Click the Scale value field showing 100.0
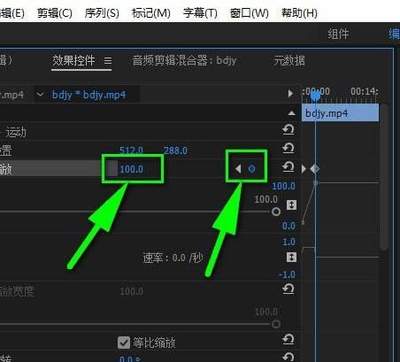 tap(132, 169)
